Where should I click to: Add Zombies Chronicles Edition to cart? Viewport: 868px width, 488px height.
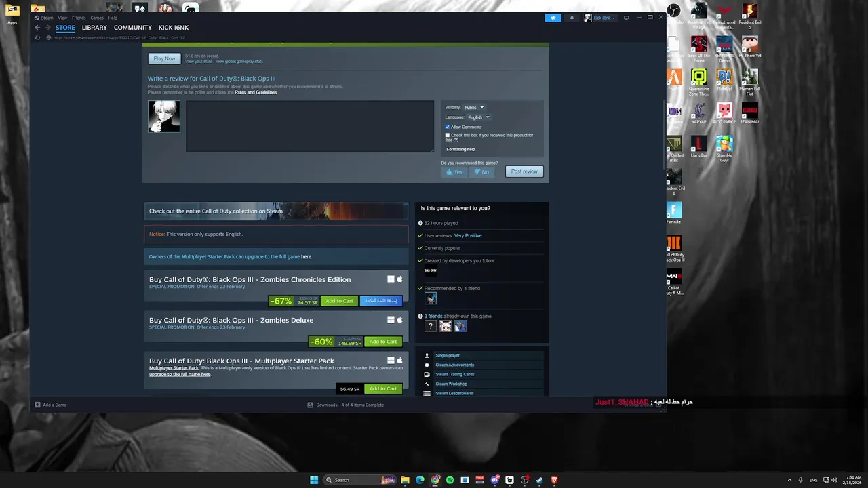coord(339,301)
